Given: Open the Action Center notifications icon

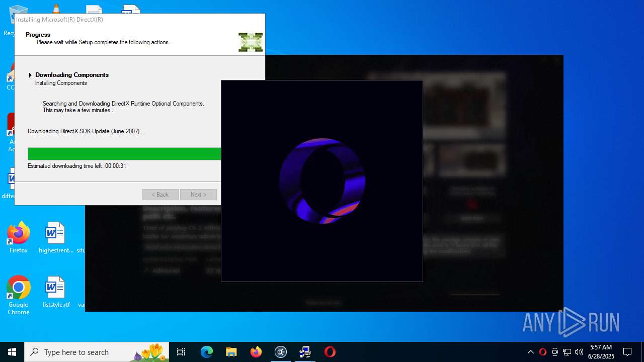Looking at the screenshot, I should [627, 352].
